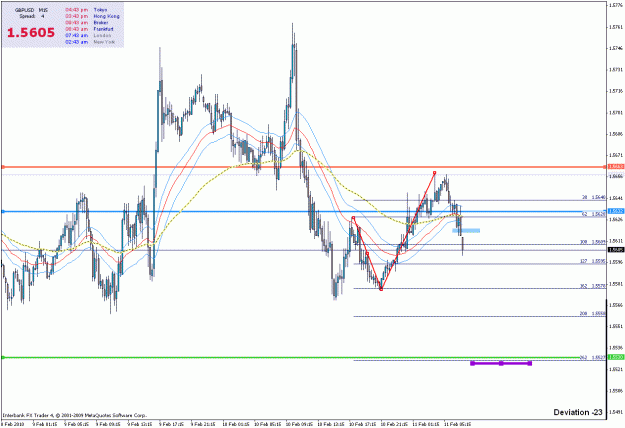Click the green price tag on price axis
The image size is (625, 428).
[616, 357]
